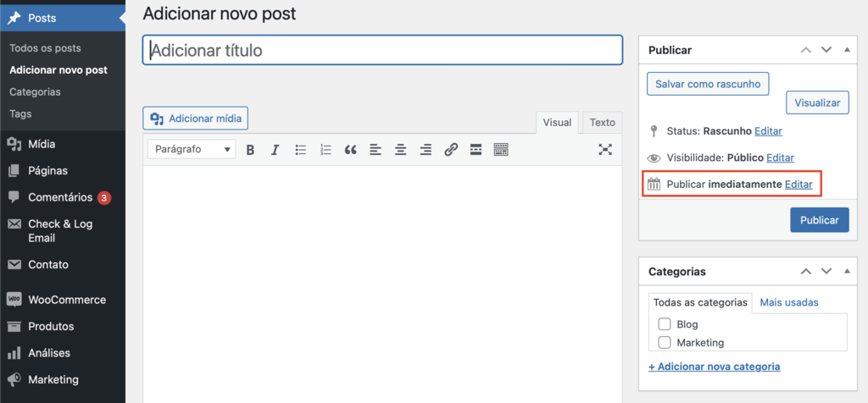Edit the Visibilidade link
Screen dimensions: 868x403
click(x=780, y=158)
